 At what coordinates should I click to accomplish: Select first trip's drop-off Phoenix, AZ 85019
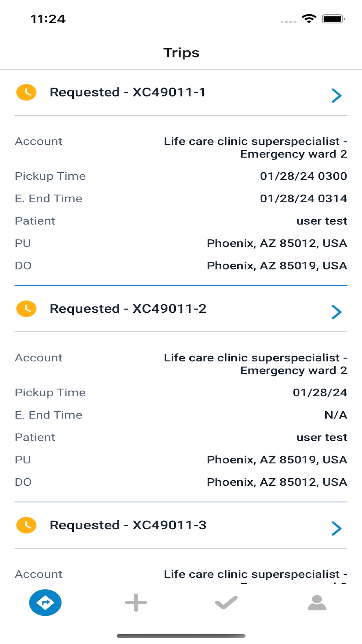click(x=277, y=266)
